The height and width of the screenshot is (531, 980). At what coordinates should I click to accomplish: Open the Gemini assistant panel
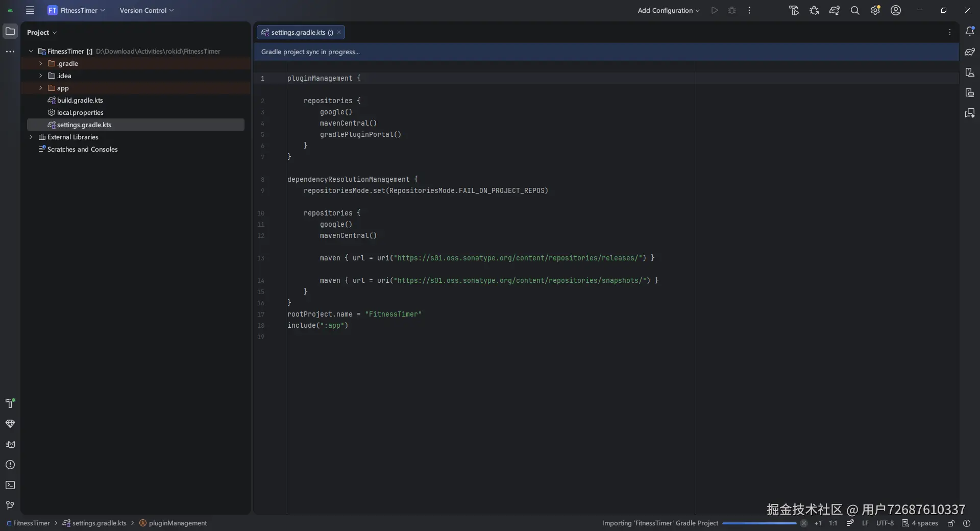pyautogui.click(x=969, y=113)
